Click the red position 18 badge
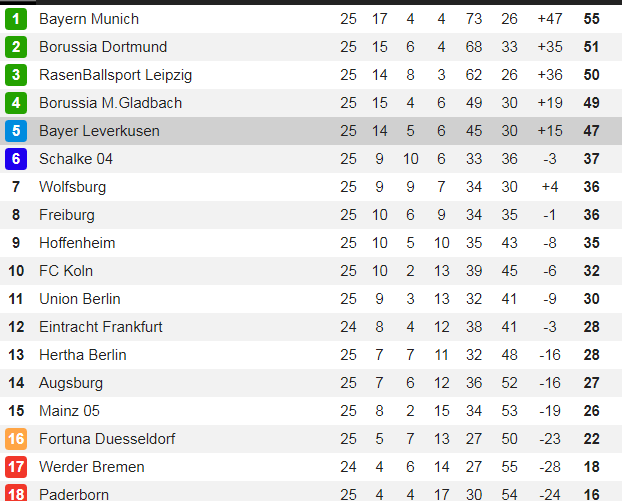622x501 pixels. click(16, 493)
